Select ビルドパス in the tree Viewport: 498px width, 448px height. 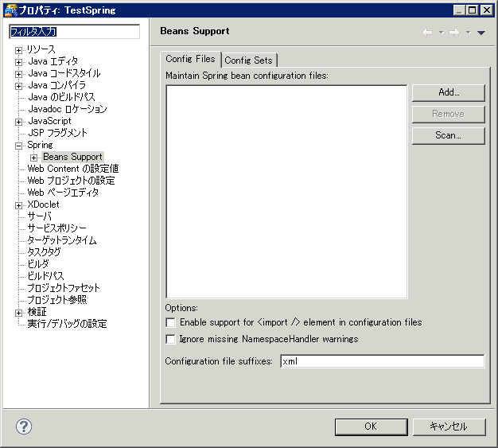[x=45, y=276]
